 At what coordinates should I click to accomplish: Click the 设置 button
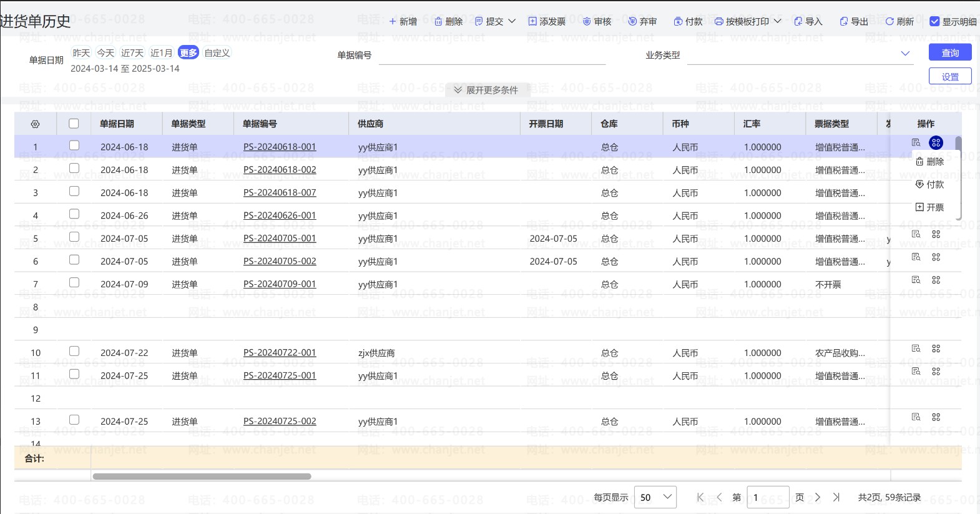950,76
